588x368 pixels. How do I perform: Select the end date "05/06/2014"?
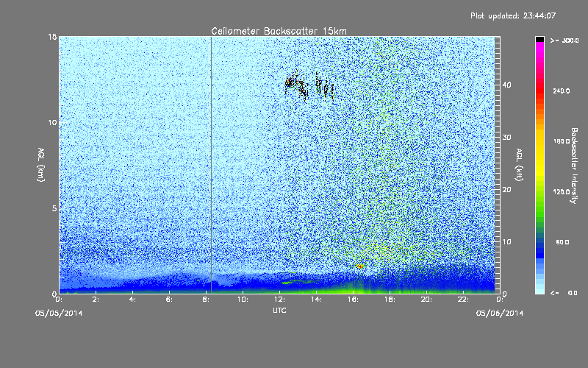(x=500, y=314)
